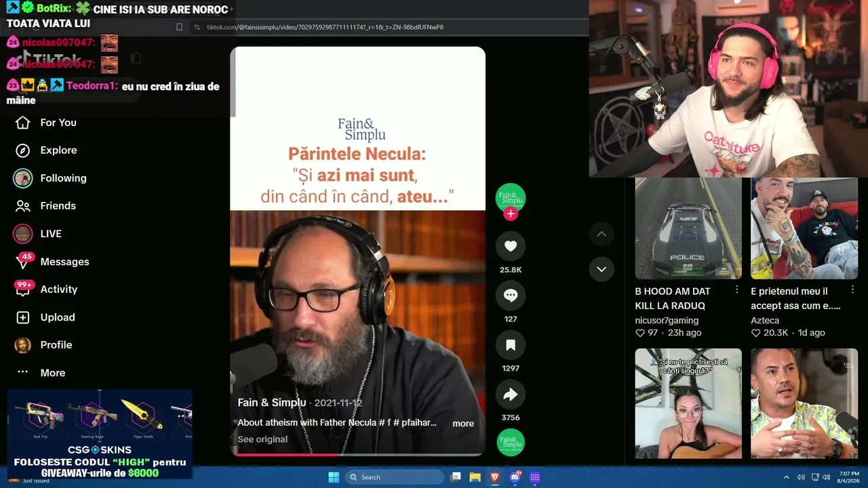
Task: Open the Friends people icon
Action: [23, 206]
